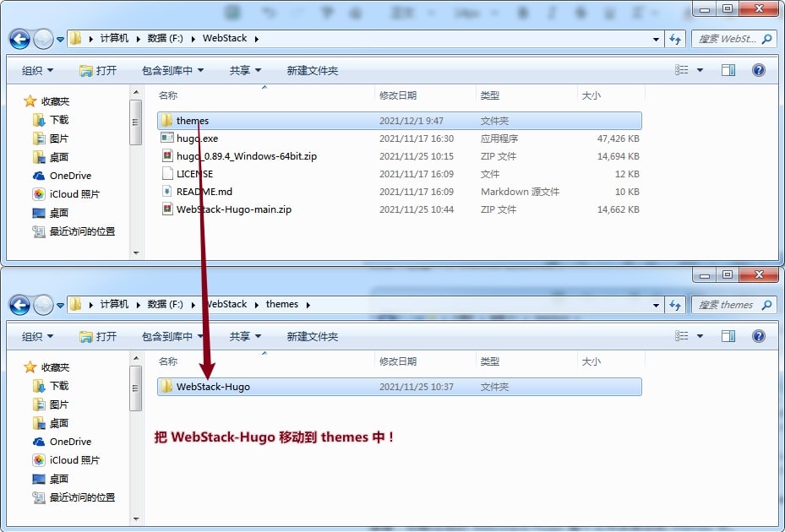Open recent pages dropdown in top window

tap(60, 39)
